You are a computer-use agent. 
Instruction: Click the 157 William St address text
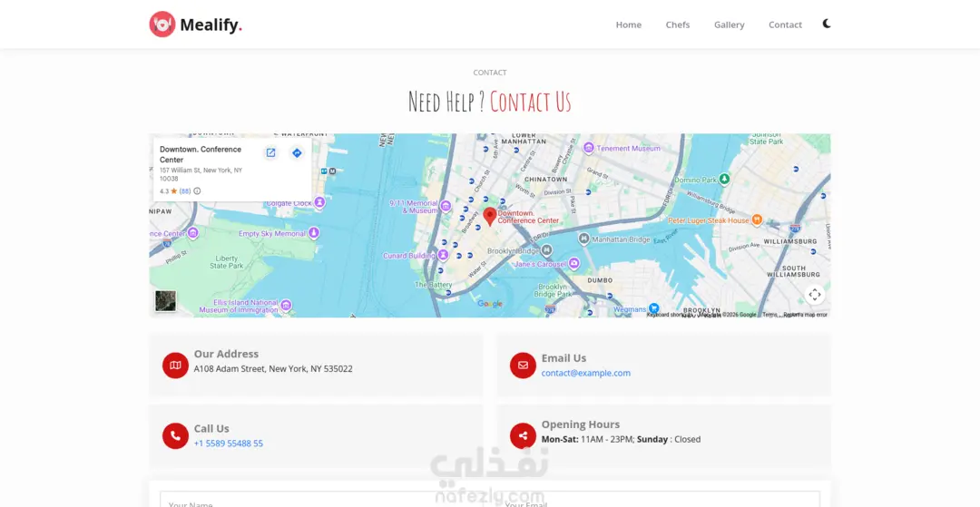pyautogui.click(x=201, y=174)
